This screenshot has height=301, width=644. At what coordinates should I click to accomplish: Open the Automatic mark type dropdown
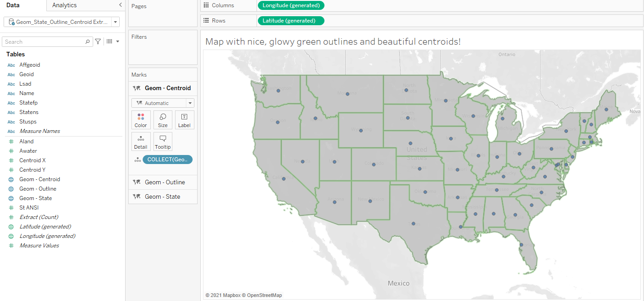pyautogui.click(x=163, y=103)
